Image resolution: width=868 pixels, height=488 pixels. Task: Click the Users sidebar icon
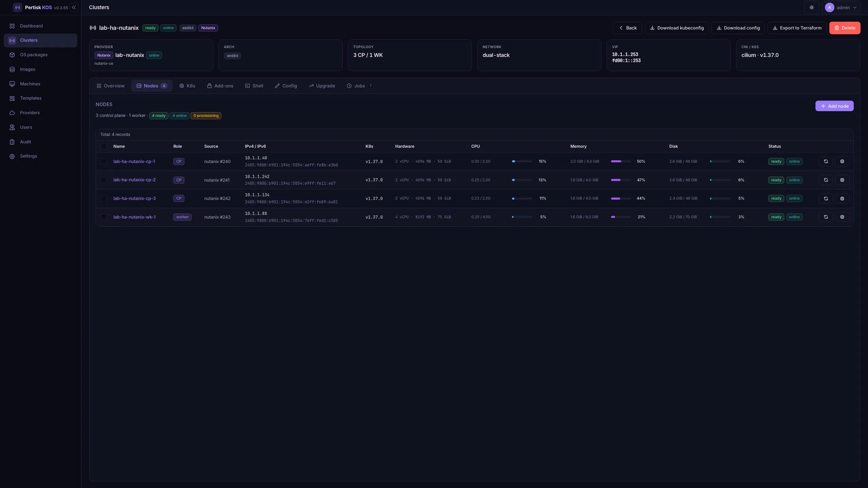[12, 127]
